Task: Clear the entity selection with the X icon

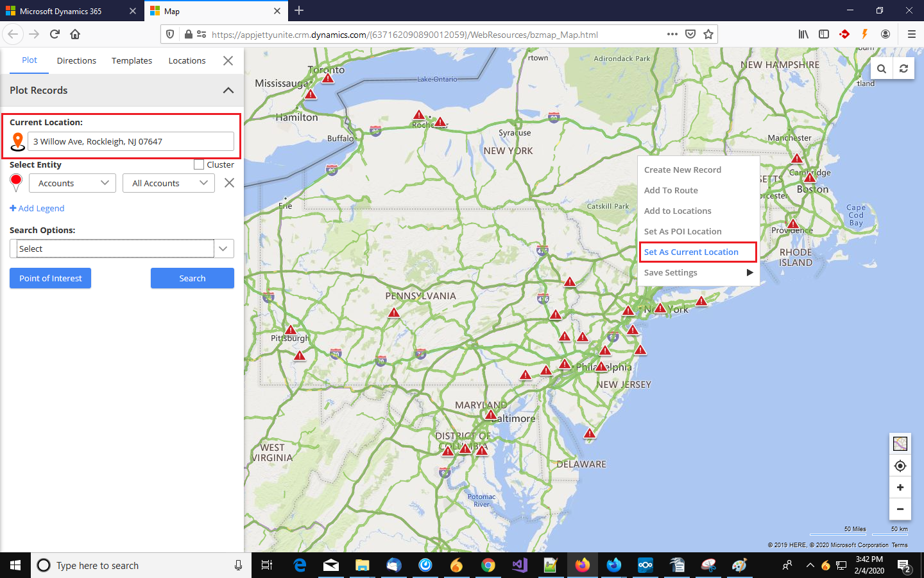Action: click(x=228, y=182)
